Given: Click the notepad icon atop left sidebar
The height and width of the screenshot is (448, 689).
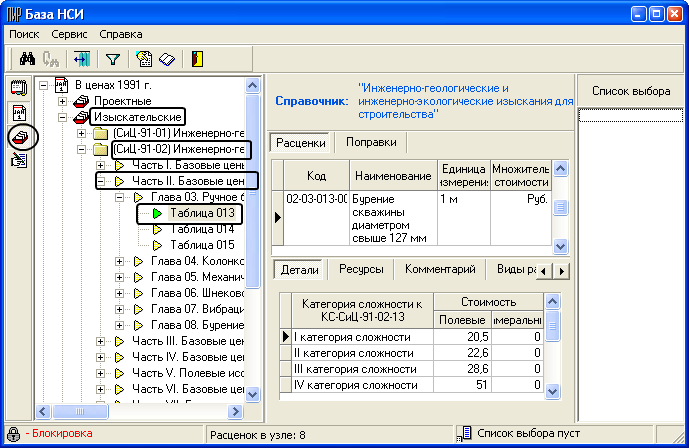Looking at the screenshot, I should (x=18, y=88).
